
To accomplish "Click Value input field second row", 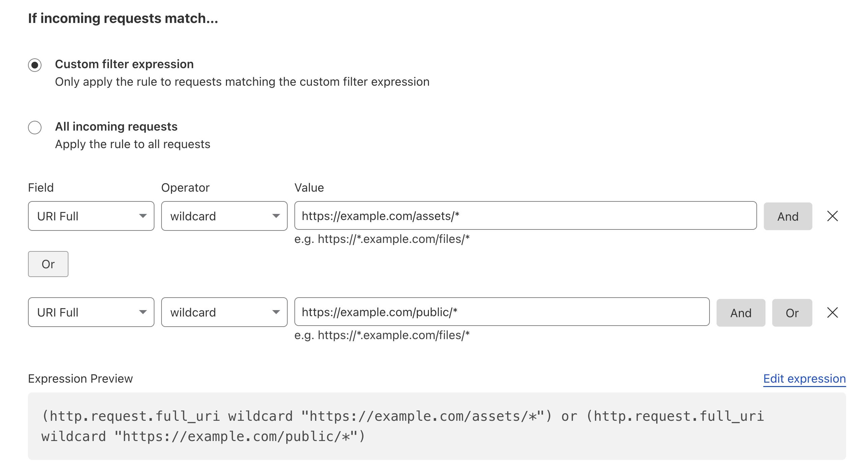I will (x=501, y=312).
